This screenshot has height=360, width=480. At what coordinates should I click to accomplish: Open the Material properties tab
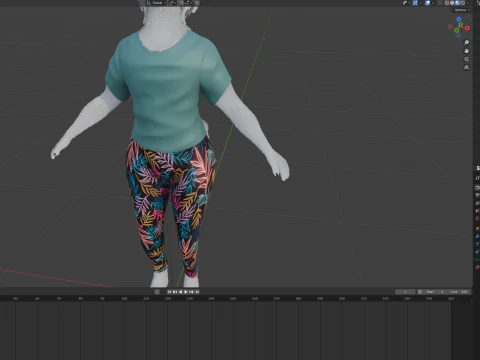[477, 267]
